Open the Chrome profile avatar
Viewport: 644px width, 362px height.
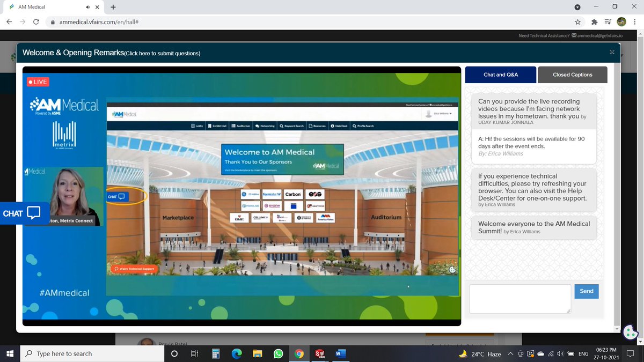click(x=621, y=22)
